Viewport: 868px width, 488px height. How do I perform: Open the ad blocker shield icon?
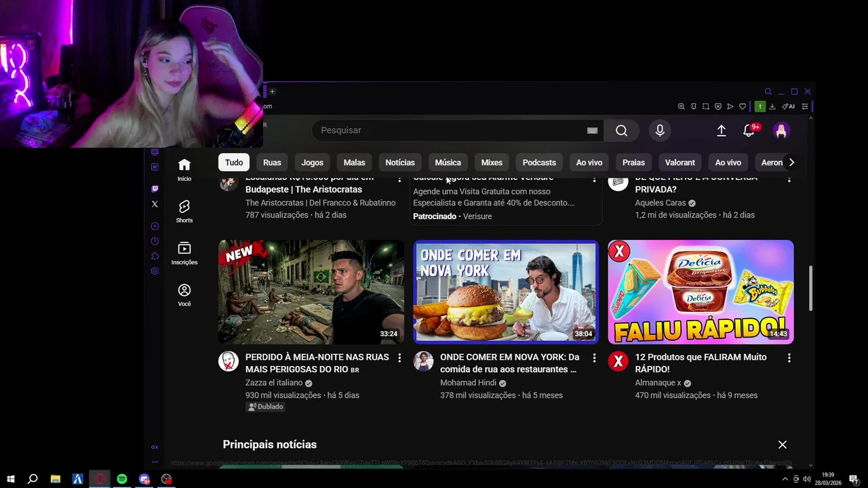(718, 106)
